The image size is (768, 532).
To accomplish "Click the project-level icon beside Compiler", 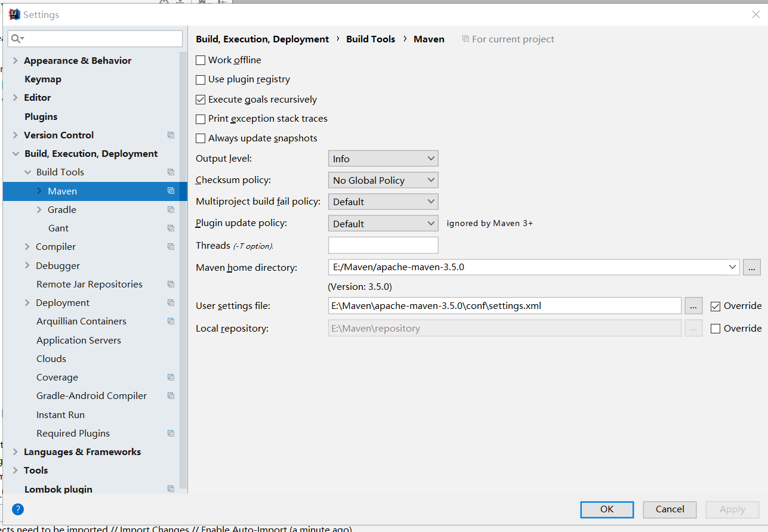I will pos(171,247).
